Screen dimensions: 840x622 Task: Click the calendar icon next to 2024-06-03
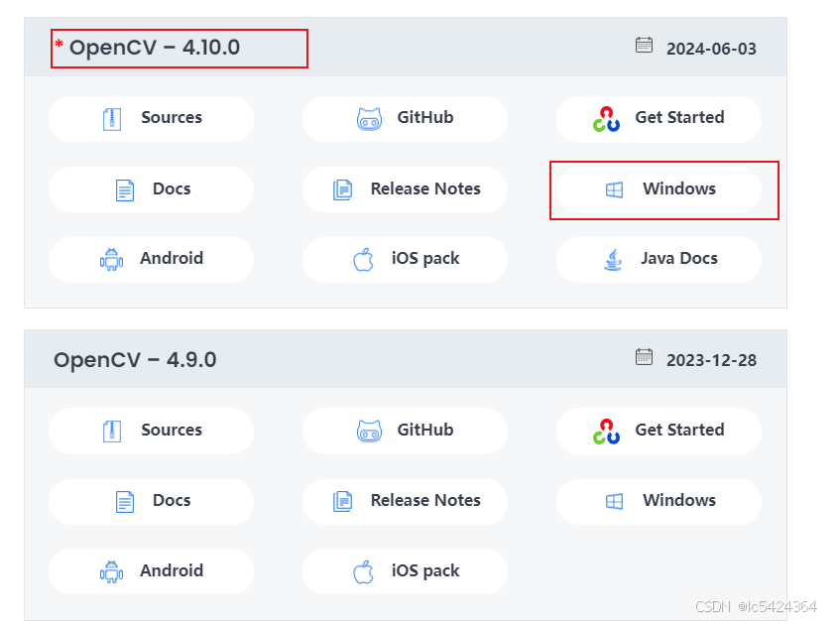click(644, 45)
